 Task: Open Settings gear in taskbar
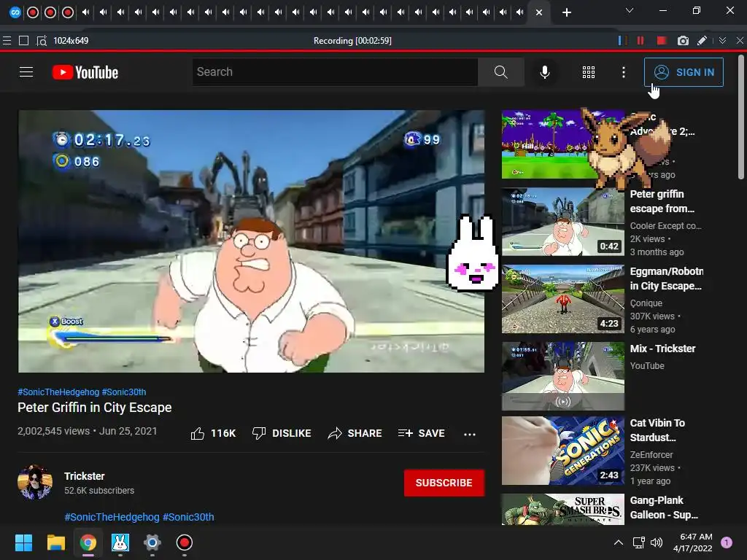tap(152, 542)
